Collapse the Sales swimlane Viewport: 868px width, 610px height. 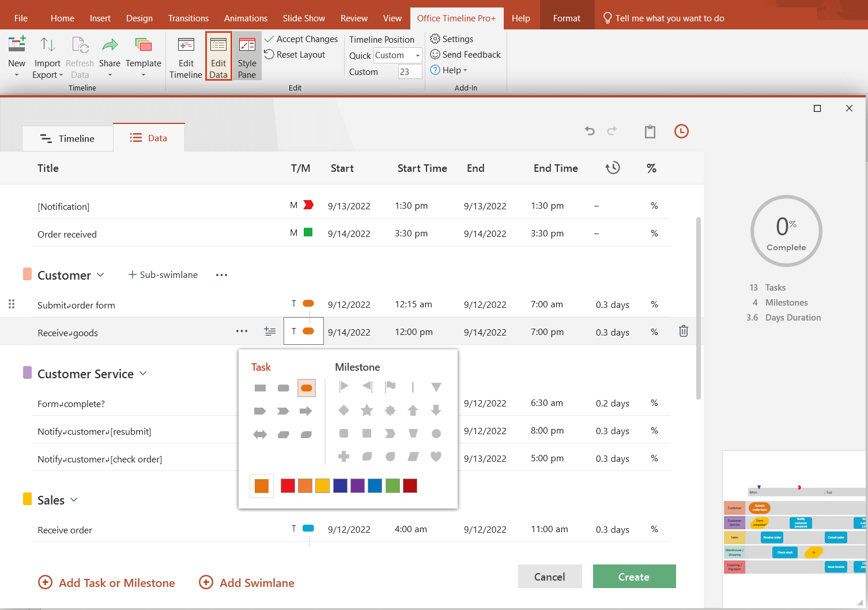[x=74, y=499]
